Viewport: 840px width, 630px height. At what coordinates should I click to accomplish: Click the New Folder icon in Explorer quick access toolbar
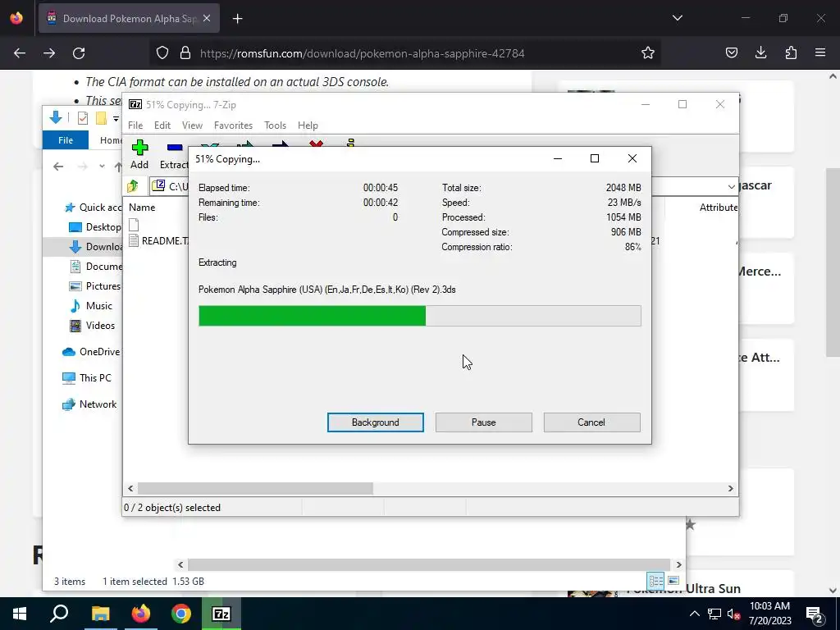coord(101,118)
